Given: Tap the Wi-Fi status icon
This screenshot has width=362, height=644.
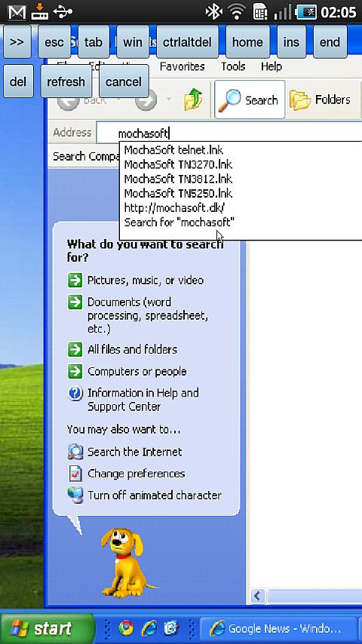Looking at the screenshot, I should tap(238, 12).
